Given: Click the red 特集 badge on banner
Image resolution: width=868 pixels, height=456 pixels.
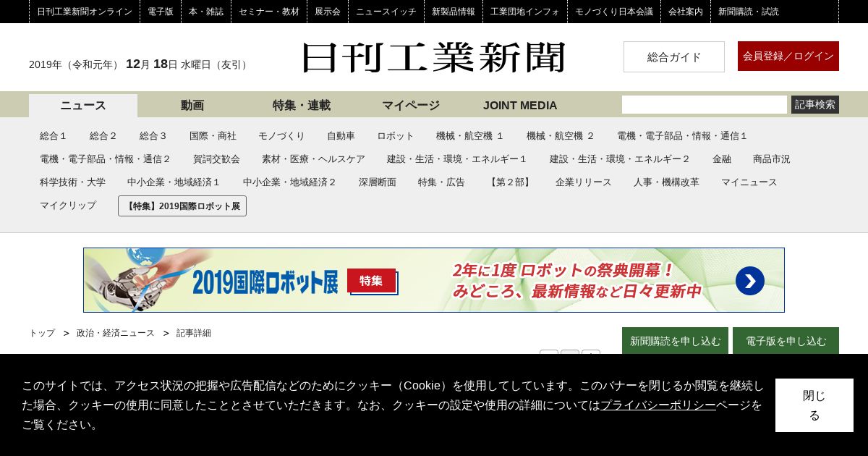Looking at the screenshot, I should click(x=371, y=280).
